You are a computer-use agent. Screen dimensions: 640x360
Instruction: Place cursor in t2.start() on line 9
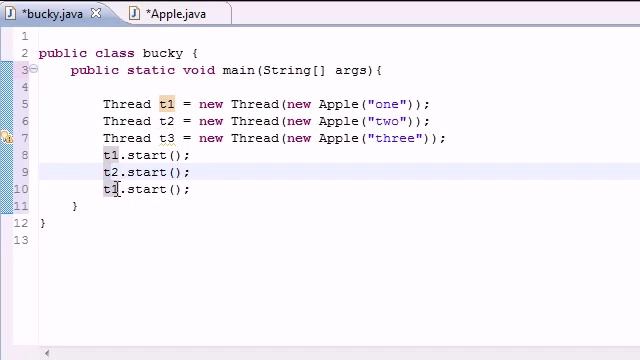coord(146,172)
